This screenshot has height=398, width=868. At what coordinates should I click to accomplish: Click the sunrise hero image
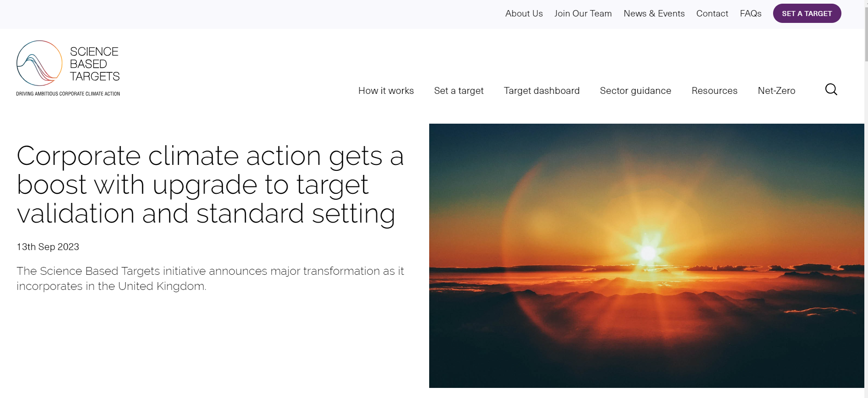tap(647, 256)
